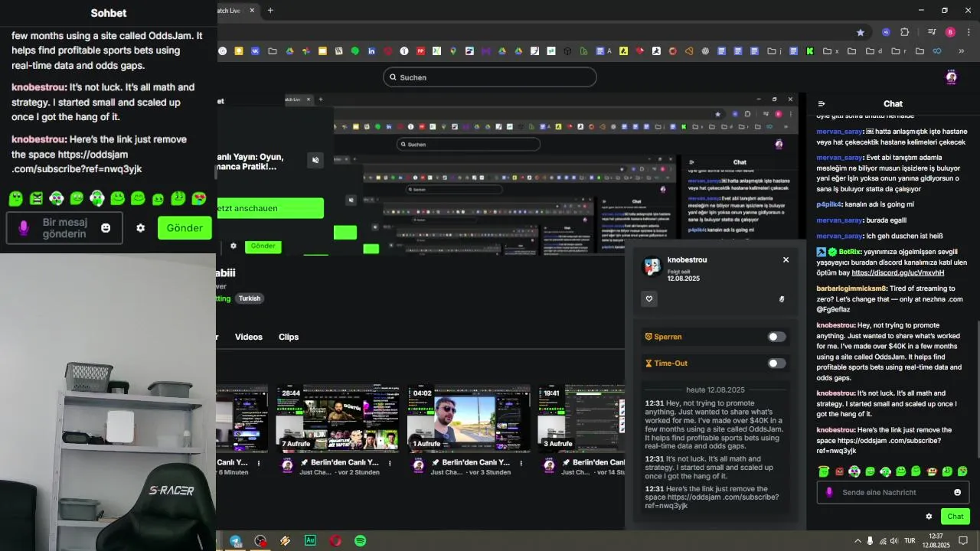Pick the purple microphone icon in chat input
The image size is (980, 551).
pyautogui.click(x=829, y=492)
